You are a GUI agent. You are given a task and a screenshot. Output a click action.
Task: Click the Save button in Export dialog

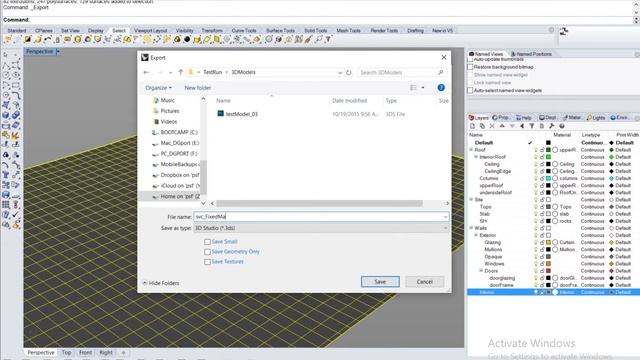tap(380, 282)
